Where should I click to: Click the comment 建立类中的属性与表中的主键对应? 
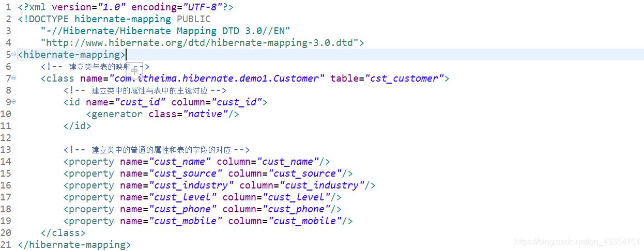(x=145, y=90)
